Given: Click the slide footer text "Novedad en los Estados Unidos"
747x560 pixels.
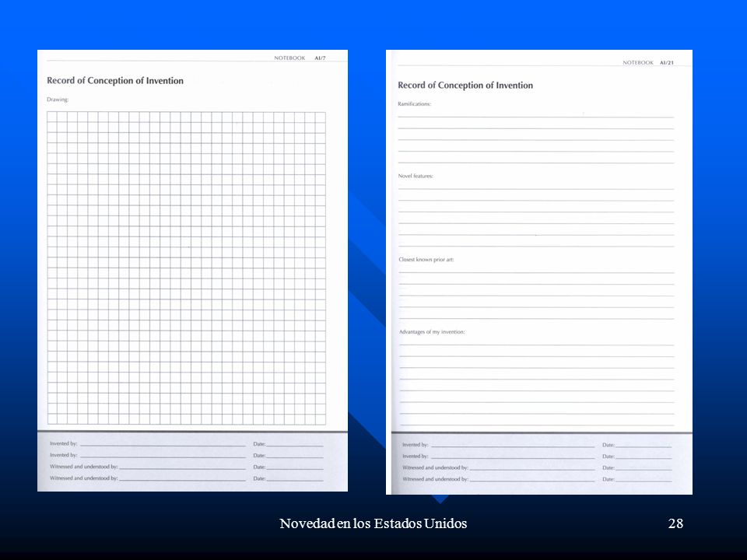Looking at the screenshot, I should pos(373,523).
